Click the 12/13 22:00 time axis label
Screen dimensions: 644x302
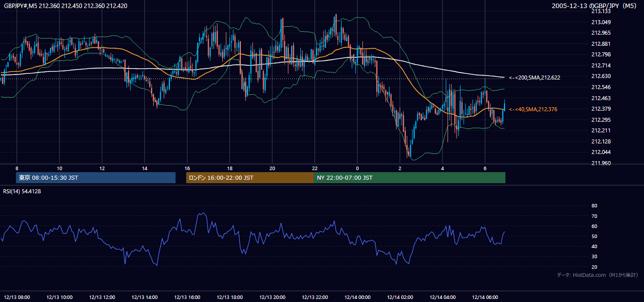coord(315,297)
